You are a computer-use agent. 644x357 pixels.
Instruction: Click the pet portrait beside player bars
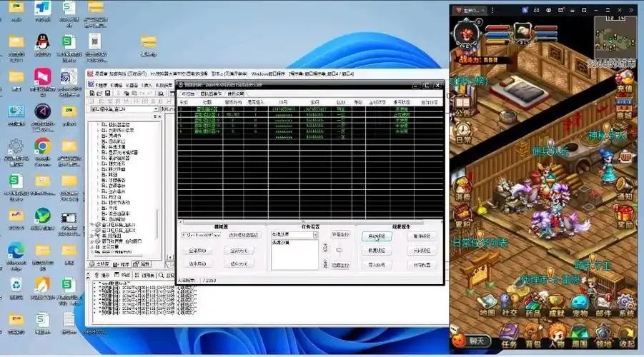coord(522,32)
